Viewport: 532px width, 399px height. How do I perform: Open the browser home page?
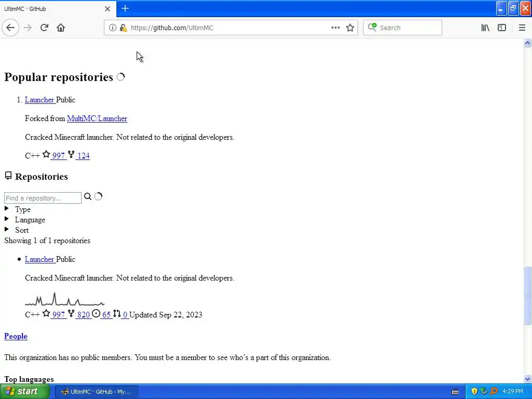61,28
